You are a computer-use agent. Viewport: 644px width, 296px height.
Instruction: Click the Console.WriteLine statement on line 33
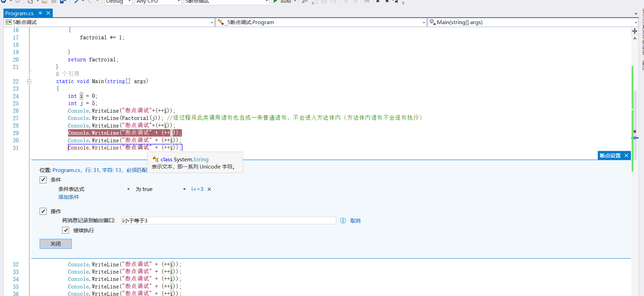(x=124, y=272)
